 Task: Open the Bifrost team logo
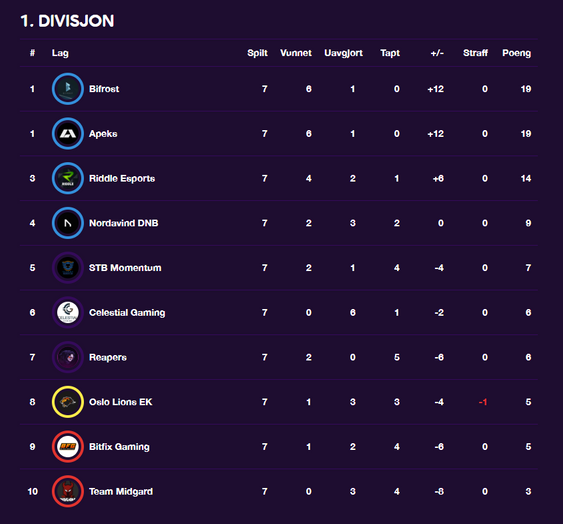pyautogui.click(x=68, y=89)
